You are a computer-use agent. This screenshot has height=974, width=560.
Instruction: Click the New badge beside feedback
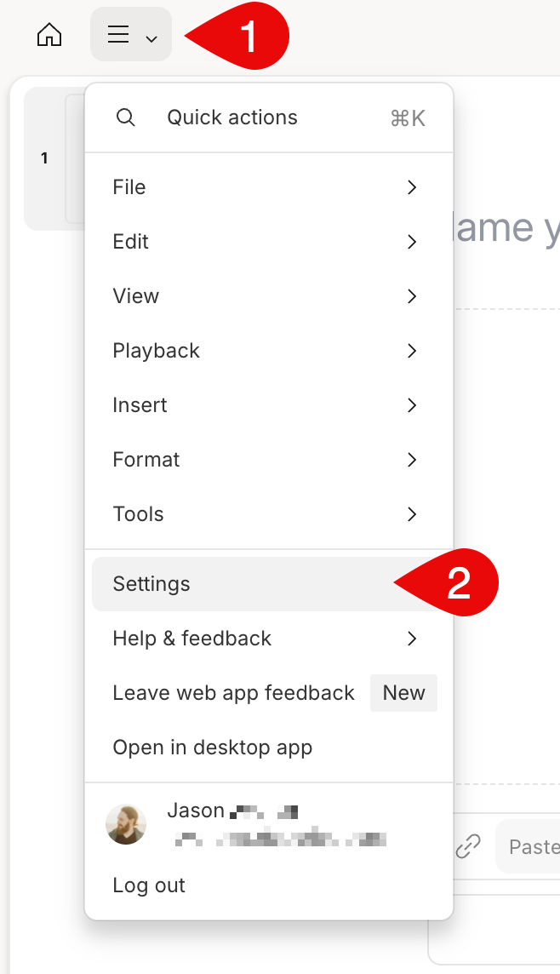coord(403,693)
